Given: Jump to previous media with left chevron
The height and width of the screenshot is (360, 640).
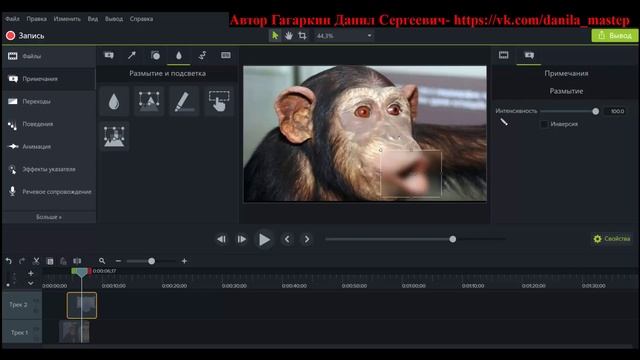Looking at the screenshot, I should click(x=287, y=239).
